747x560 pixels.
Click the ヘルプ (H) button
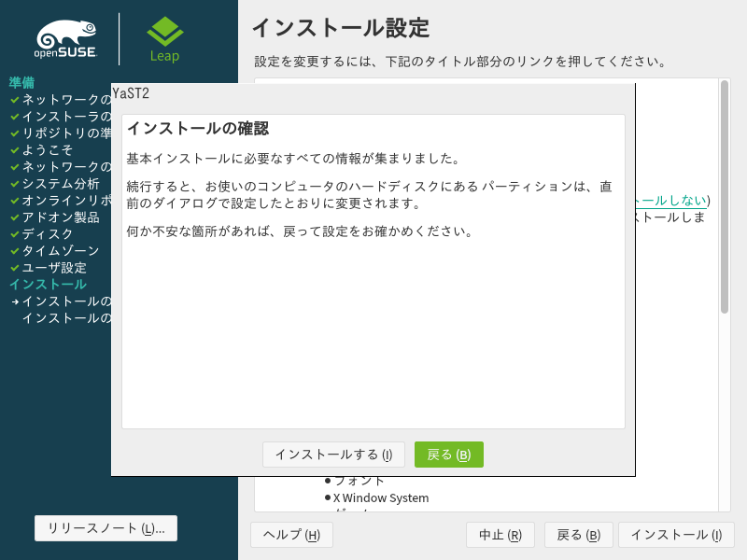click(291, 535)
